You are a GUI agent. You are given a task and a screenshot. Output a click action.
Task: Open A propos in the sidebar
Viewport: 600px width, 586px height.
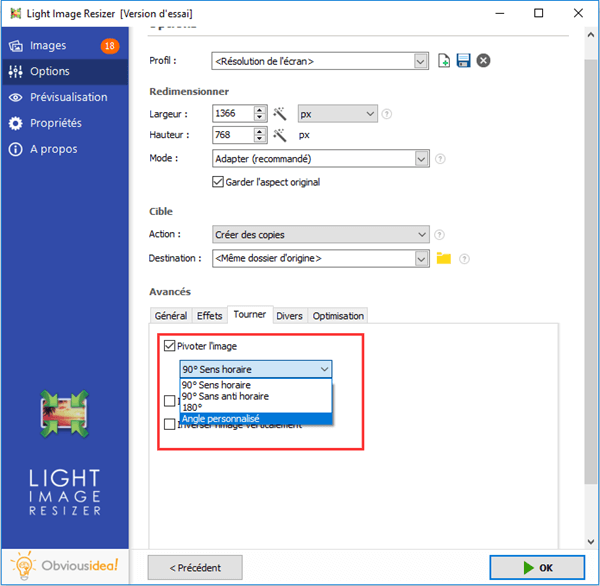point(64,149)
